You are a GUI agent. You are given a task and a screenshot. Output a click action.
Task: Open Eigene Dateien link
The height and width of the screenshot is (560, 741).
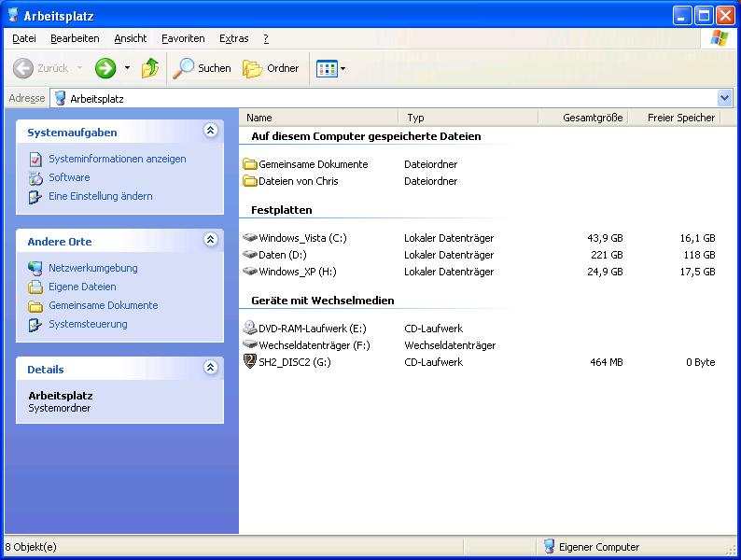click(82, 287)
